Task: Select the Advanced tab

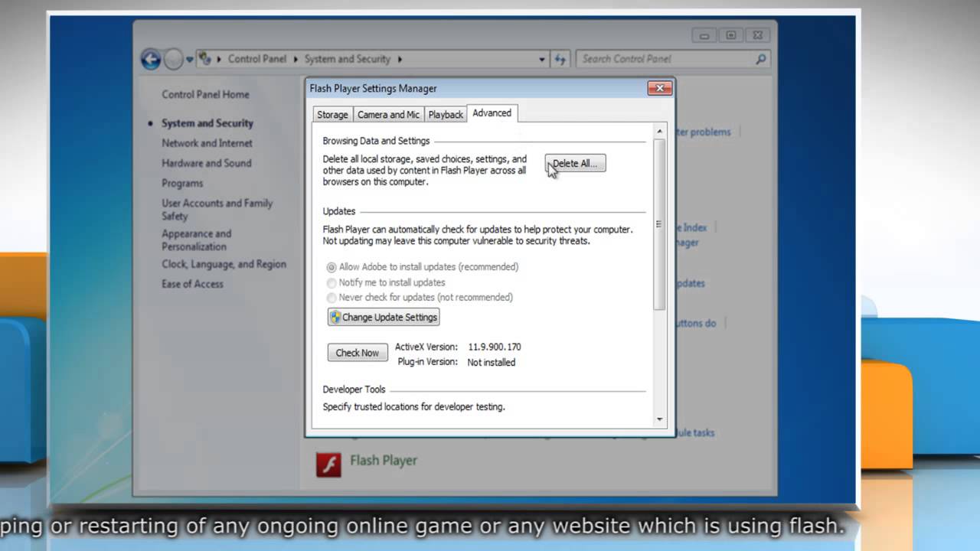Action: (x=492, y=113)
